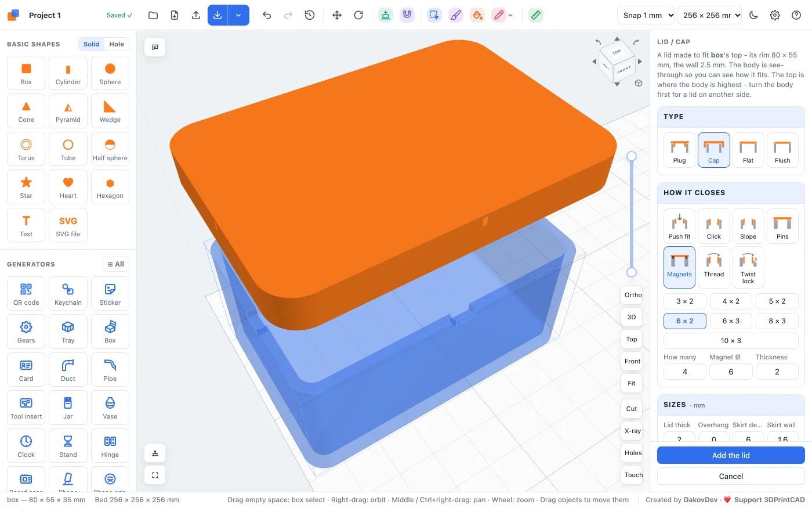The image size is (812, 508).
Task: Add a Heart shape
Action: (68, 187)
